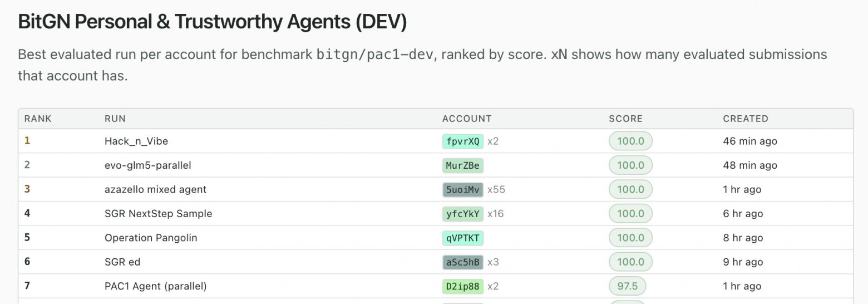Click rank number 6
Screen dimensions: 868x304
click(27, 262)
